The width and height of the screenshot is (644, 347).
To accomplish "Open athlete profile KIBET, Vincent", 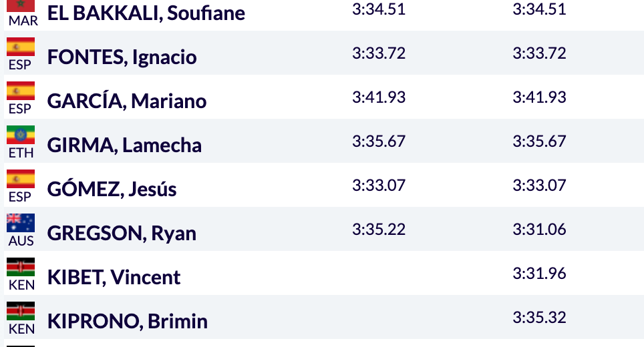I will 114,278.
